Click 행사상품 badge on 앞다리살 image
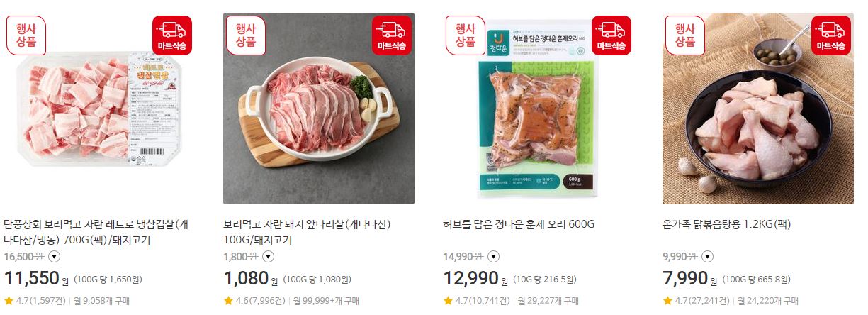Image resolution: width=868 pixels, height=315 pixels. (x=246, y=35)
